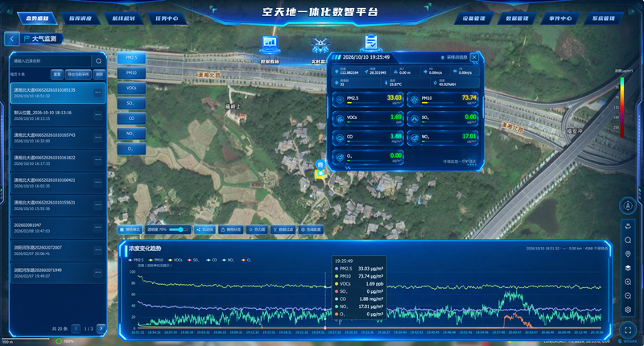Click the NO₂ 17.01 reading card
The image size is (644, 346).
(x=444, y=138)
